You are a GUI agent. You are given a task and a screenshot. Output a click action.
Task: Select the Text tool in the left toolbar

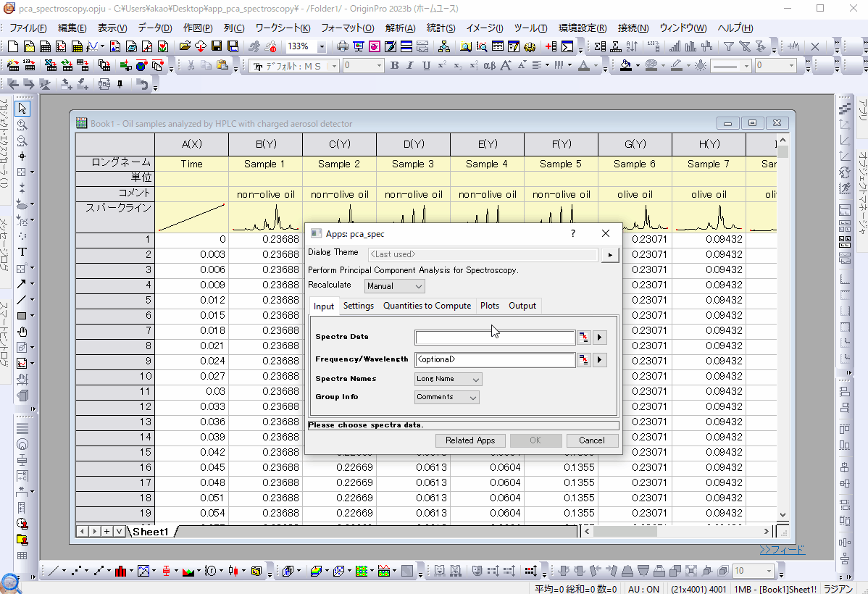point(22,252)
